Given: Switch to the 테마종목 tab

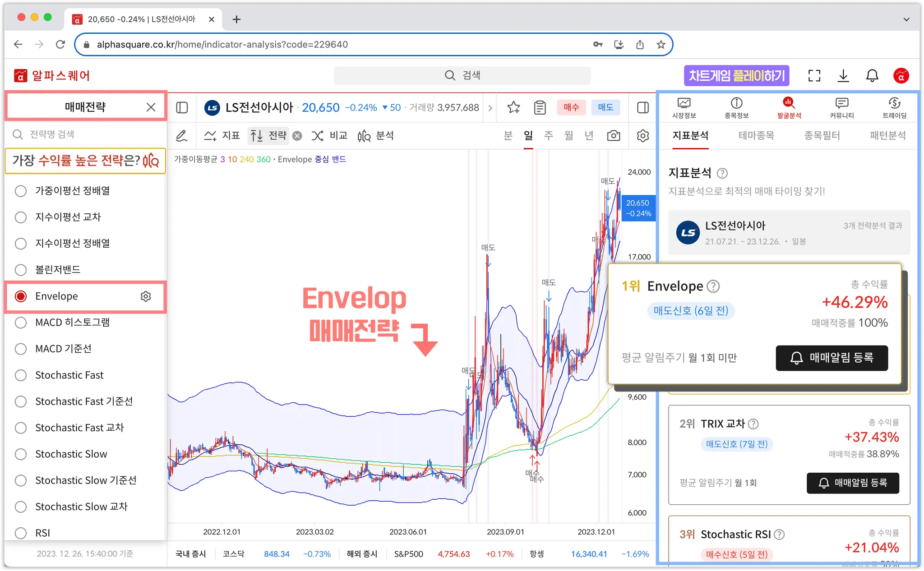Looking at the screenshot, I should click(x=756, y=135).
